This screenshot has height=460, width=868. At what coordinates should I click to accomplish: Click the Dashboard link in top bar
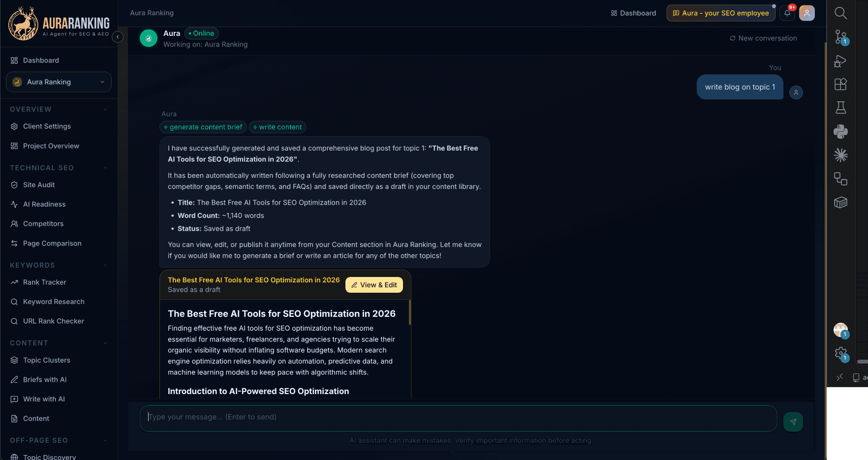click(633, 13)
